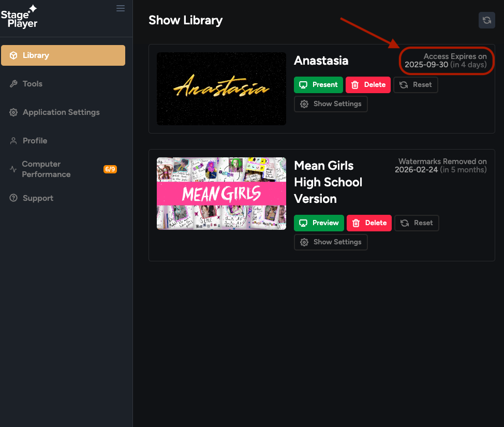Click the Mean Girls poster thumbnail
504x427 pixels.
(x=221, y=194)
